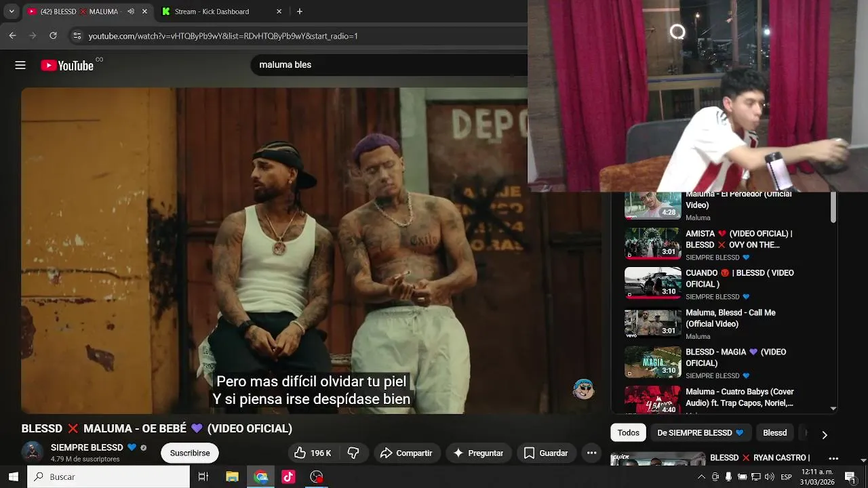Click Maluma, Blessd - Call Me title
Viewport: 868px width, 488px height.
pos(730,318)
